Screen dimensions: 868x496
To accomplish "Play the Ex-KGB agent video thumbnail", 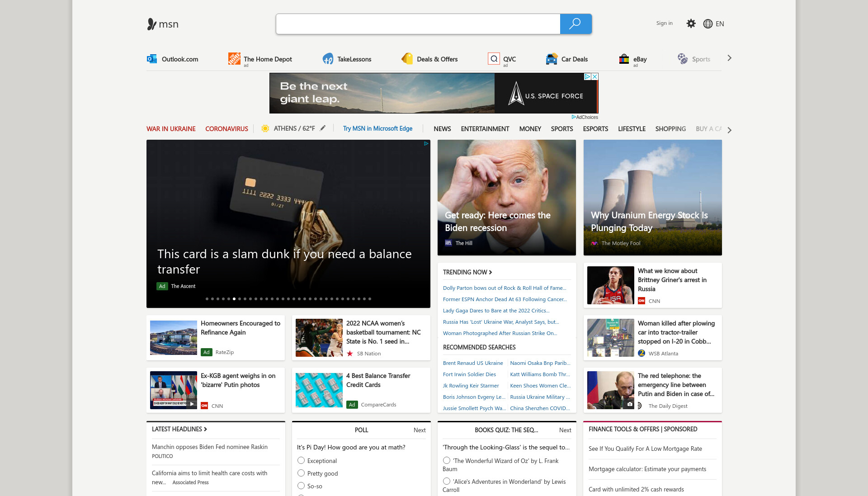I will pos(192,404).
